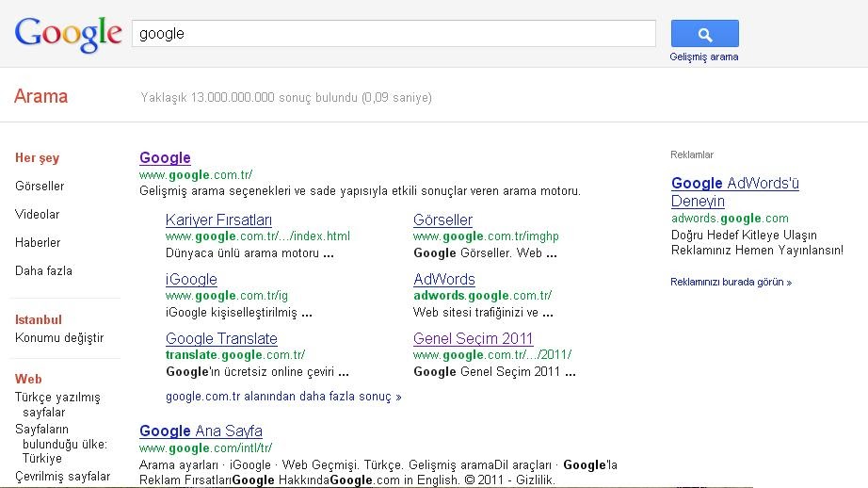The image size is (868, 488).
Task: Click the search input field
Action: point(394,34)
